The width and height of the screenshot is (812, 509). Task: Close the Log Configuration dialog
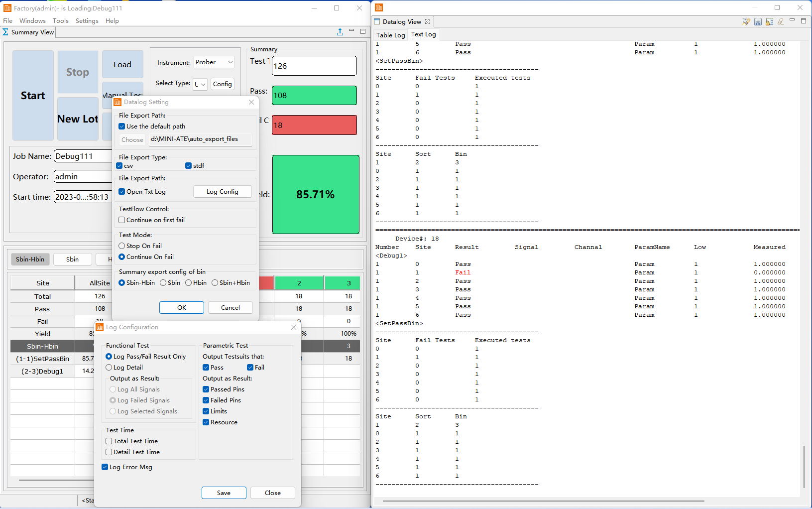[x=294, y=327]
